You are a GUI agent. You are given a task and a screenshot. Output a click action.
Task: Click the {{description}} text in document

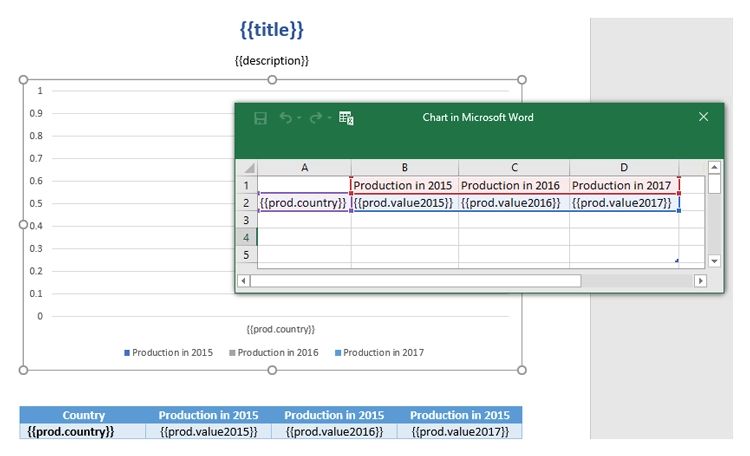pyautogui.click(x=272, y=61)
